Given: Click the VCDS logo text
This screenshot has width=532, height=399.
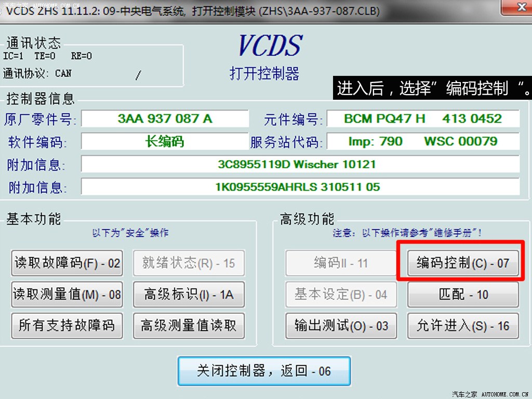Looking at the screenshot, I should tap(270, 46).
